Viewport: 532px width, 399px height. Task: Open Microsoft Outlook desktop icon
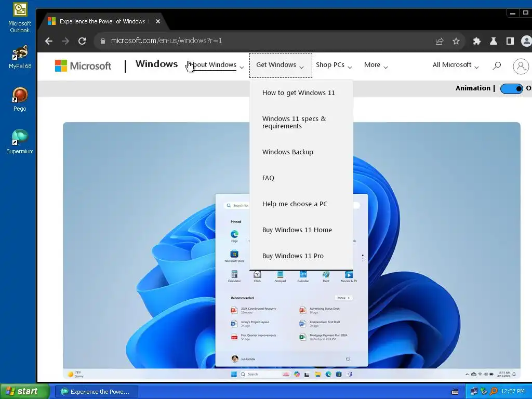click(x=20, y=18)
